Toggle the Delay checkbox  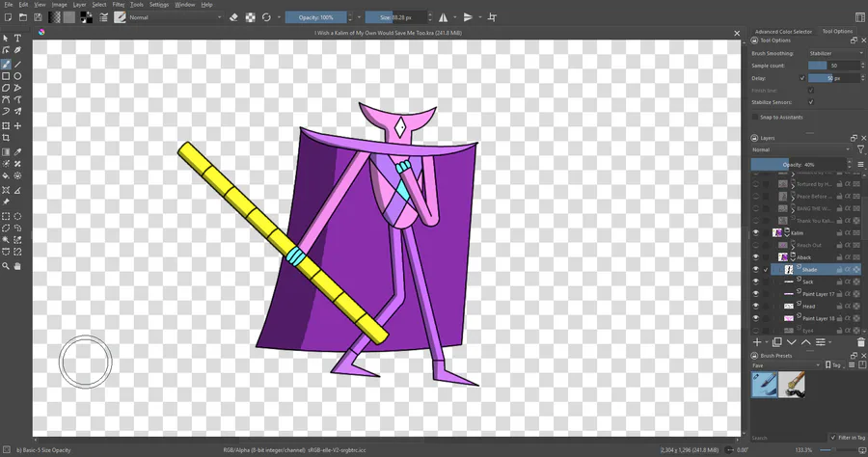[x=802, y=78]
